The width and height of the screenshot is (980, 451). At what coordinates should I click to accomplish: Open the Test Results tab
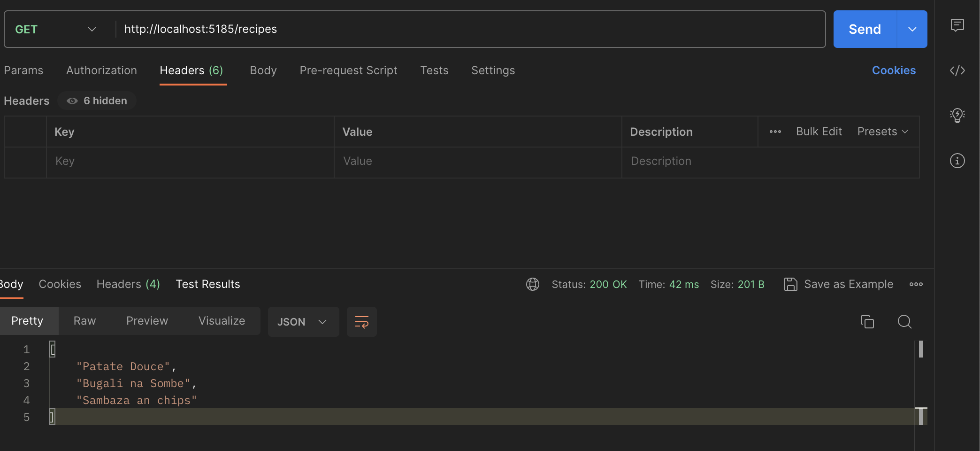[208, 284]
